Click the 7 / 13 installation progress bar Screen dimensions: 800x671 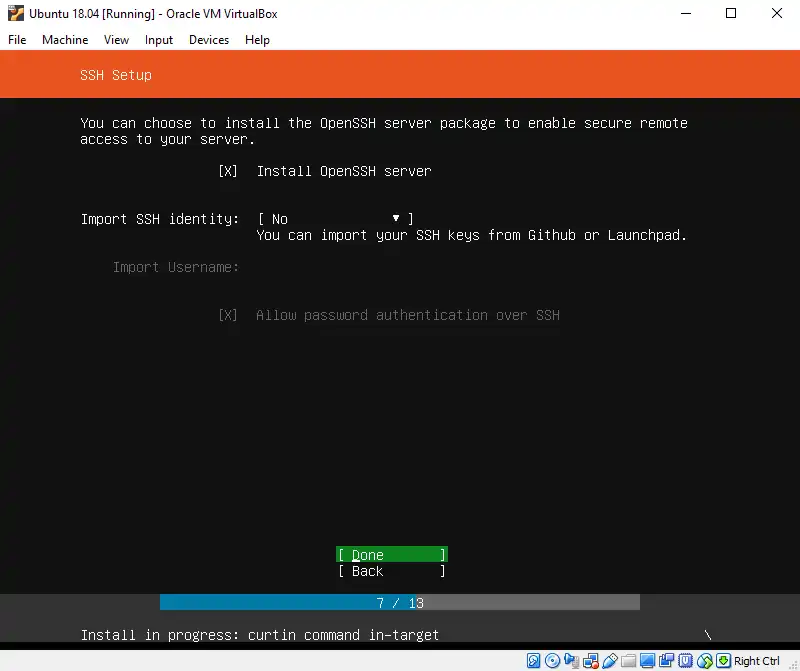pyautogui.click(x=399, y=603)
